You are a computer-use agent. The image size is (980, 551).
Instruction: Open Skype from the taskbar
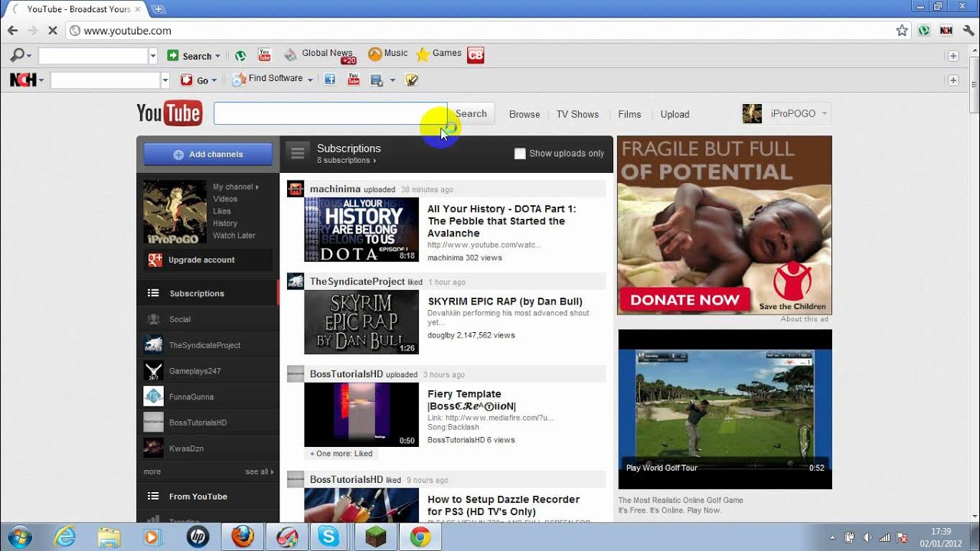click(x=329, y=536)
